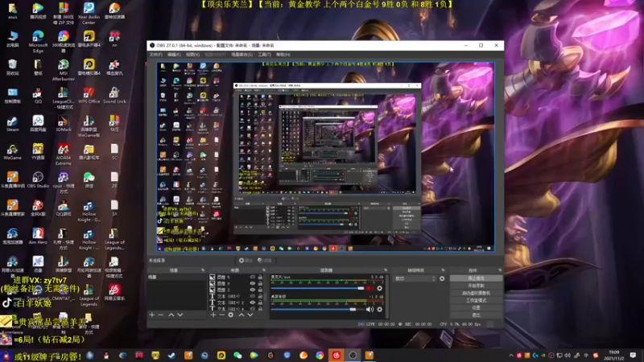The height and width of the screenshot is (362, 644).
Task: Toggle visibility of the 图像 5 source
Action: point(252,277)
